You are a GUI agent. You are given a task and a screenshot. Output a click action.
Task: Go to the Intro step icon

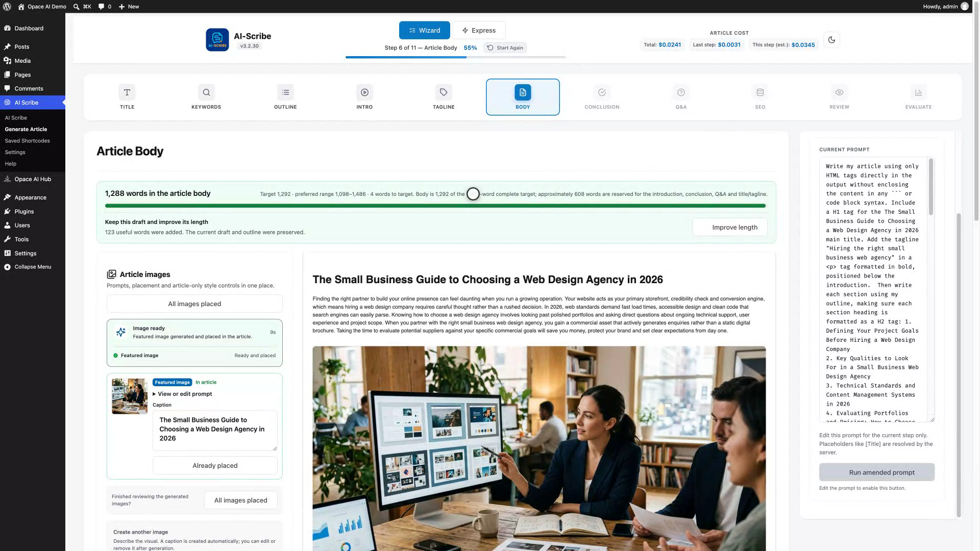(364, 92)
